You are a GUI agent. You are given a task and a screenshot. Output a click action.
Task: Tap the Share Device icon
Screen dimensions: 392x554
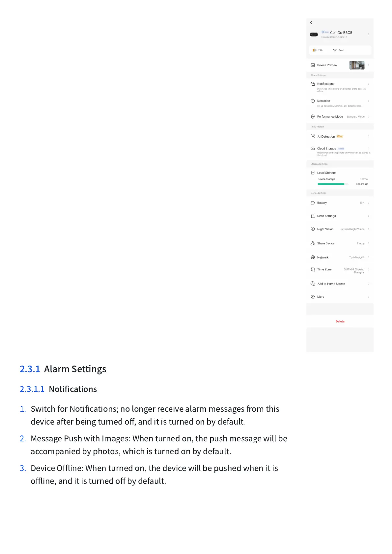313,243
